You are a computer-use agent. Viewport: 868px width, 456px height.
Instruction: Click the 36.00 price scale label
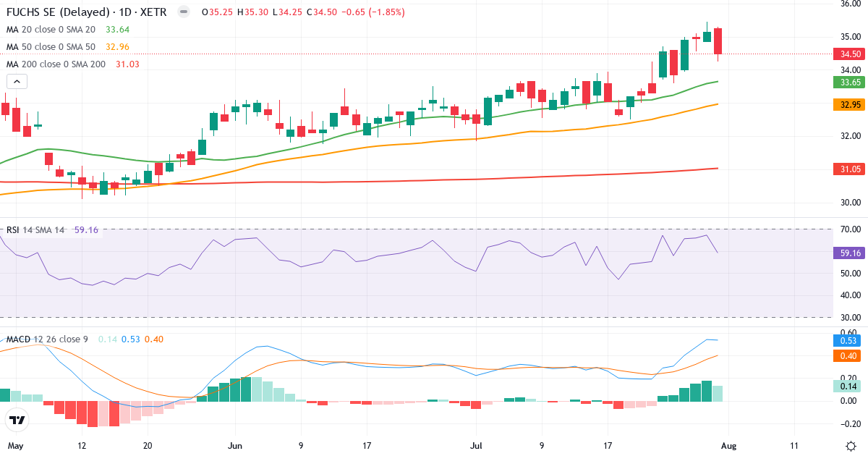(849, 4)
